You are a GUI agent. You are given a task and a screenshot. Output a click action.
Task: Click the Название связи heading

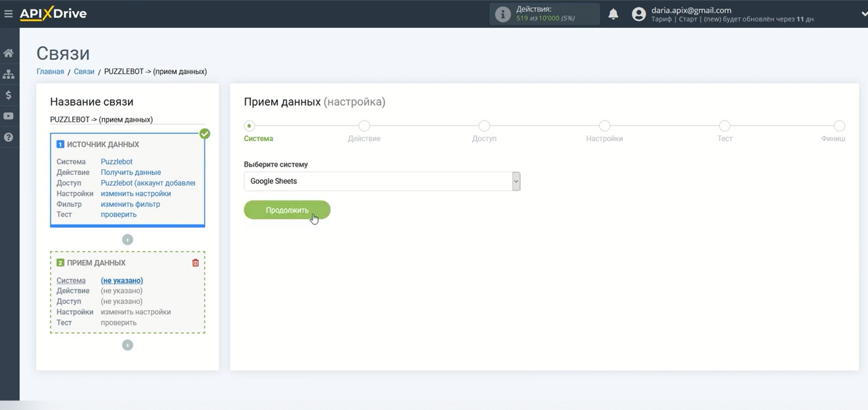92,102
